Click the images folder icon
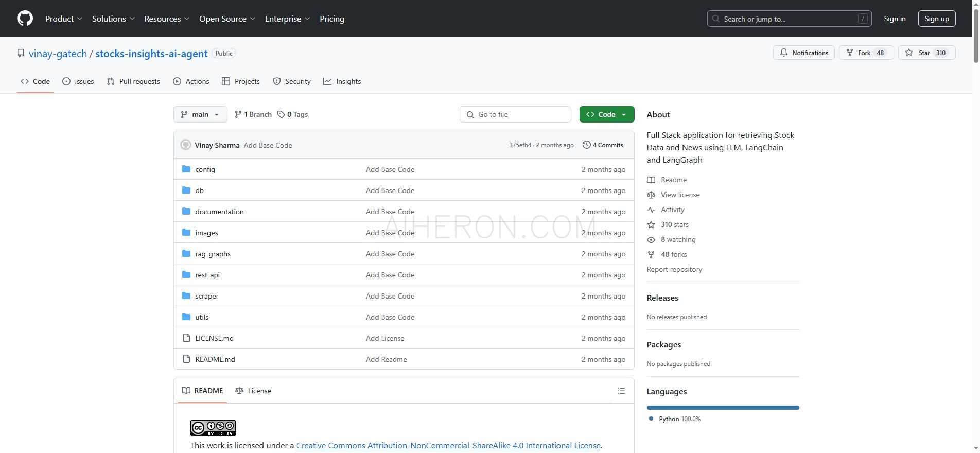The height and width of the screenshot is (453, 980). [186, 232]
